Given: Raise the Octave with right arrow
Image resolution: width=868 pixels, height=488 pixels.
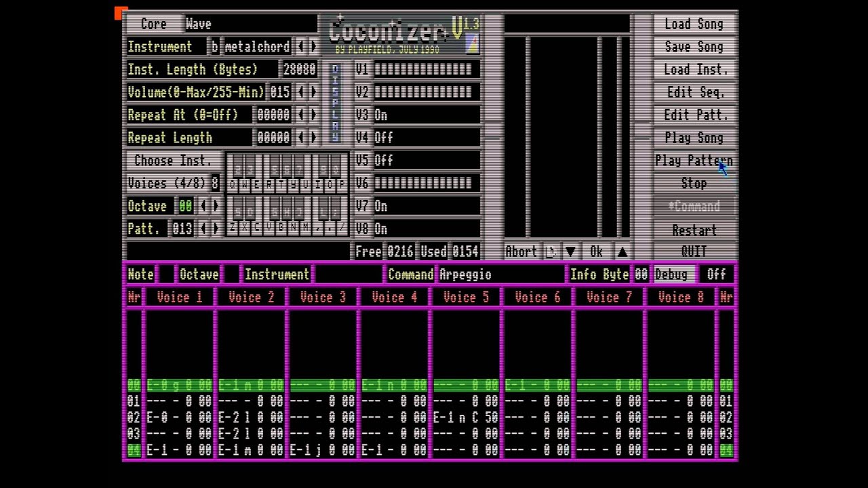Looking at the screenshot, I should [x=215, y=206].
